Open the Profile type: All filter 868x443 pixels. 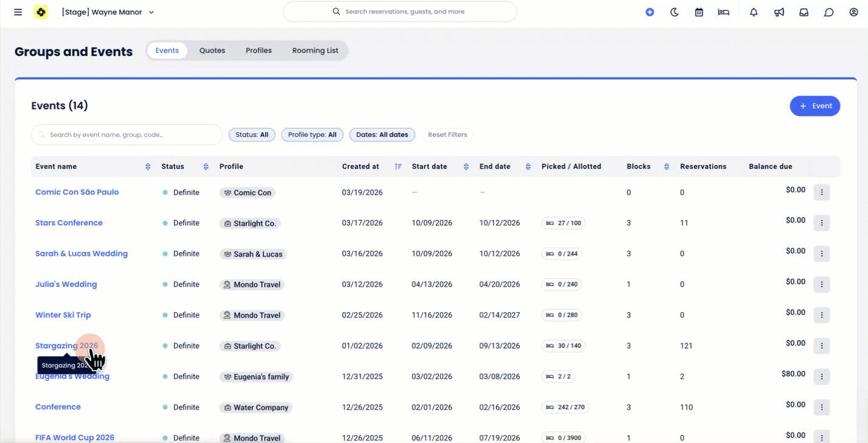pyautogui.click(x=312, y=135)
